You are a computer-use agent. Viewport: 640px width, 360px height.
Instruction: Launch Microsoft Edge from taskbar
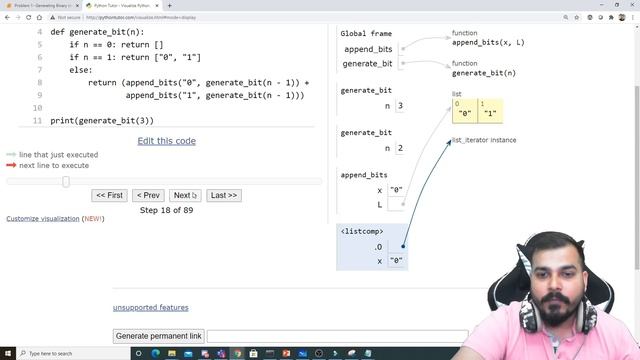156,353
